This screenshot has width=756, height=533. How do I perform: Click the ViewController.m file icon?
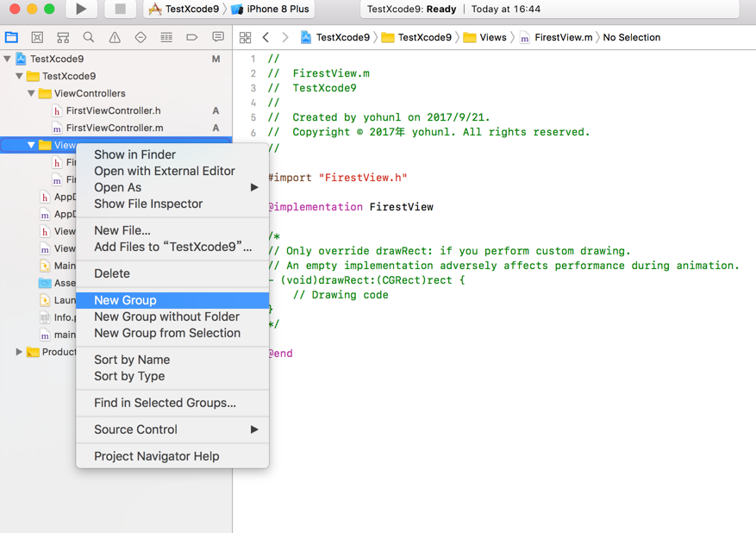coord(45,249)
